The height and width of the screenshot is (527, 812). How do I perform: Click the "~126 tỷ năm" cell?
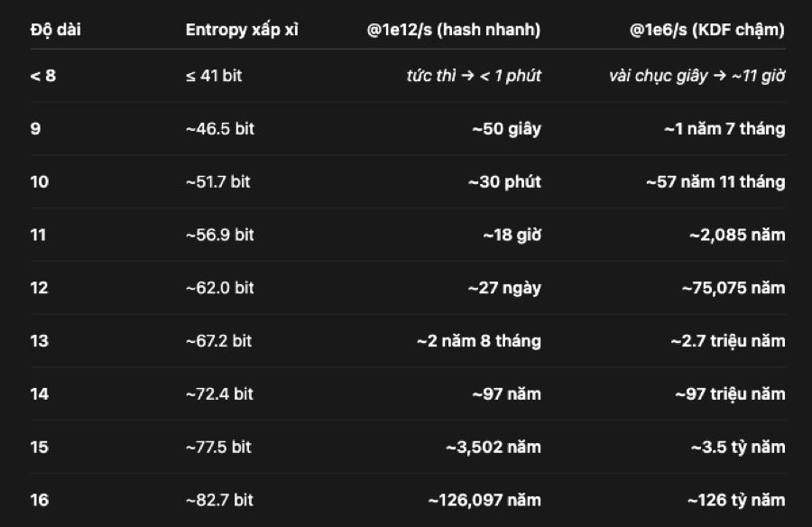coord(736,501)
